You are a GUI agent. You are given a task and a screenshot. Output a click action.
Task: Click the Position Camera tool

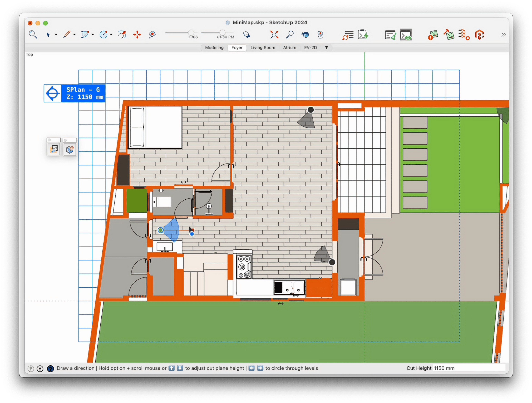point(320,35)
